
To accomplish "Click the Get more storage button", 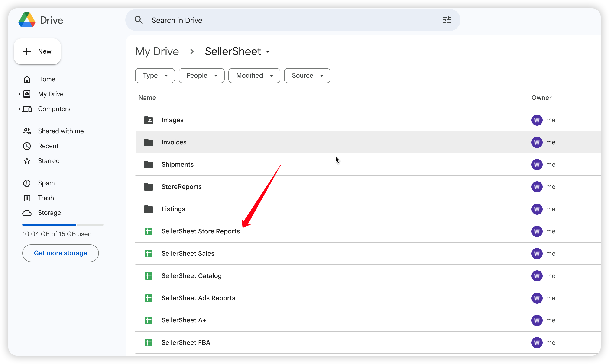I will pos(60,253).
